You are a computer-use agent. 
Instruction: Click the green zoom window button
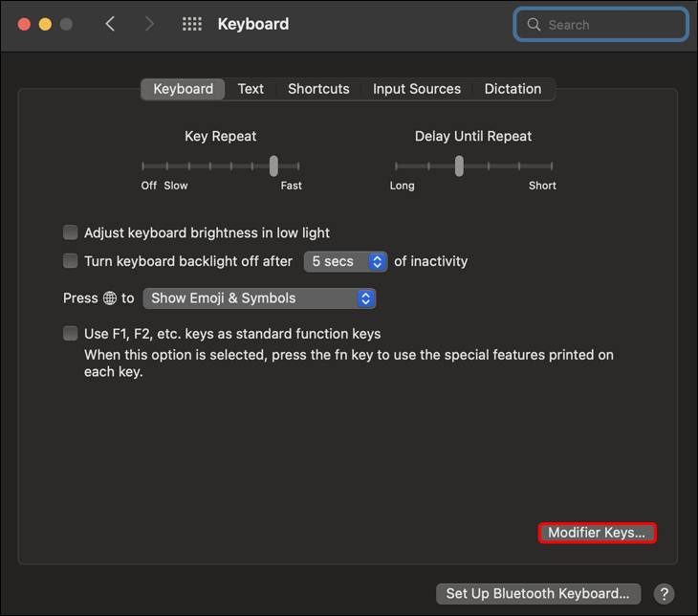(x=66, y=24)
